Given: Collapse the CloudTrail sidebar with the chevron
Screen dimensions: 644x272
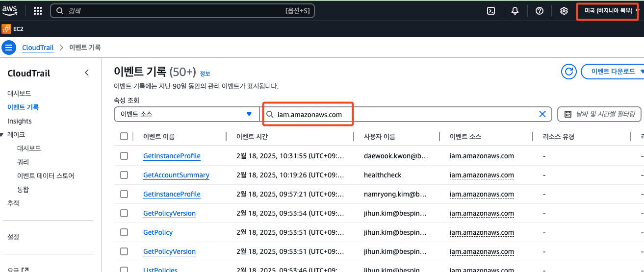Looking at the screenshot, I should pyautogui.click(x=87, y=73).
